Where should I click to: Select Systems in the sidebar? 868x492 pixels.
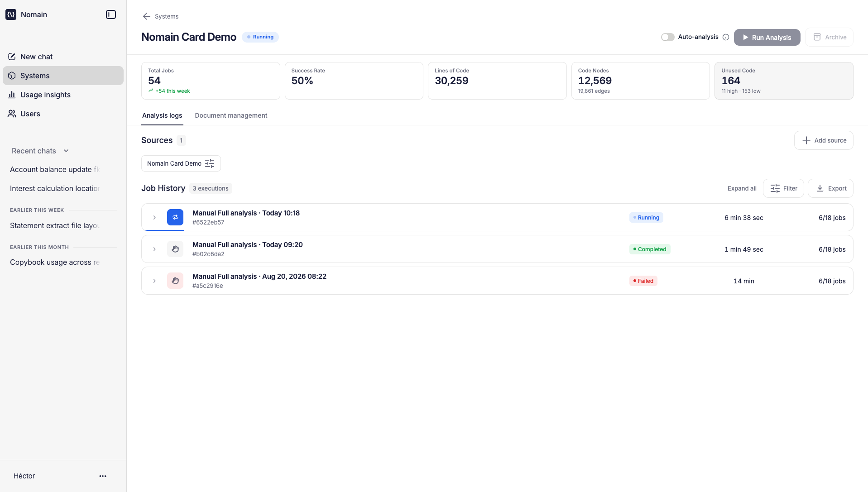point(63,76)
